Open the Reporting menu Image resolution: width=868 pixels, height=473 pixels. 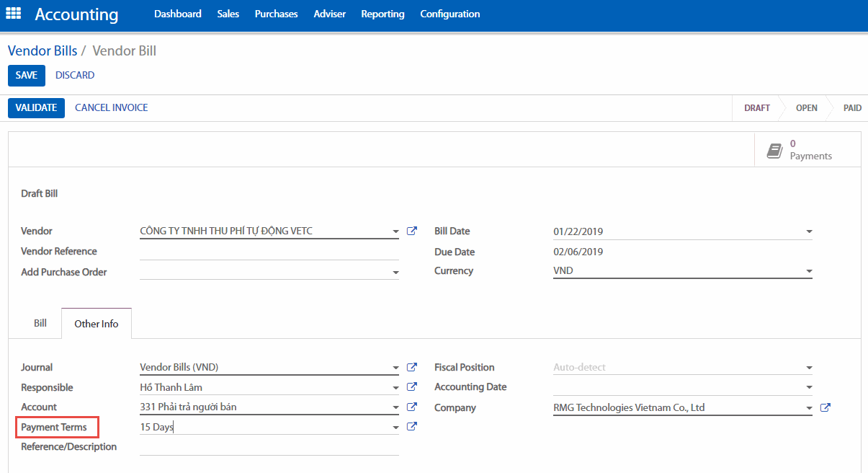pos(382,14)
